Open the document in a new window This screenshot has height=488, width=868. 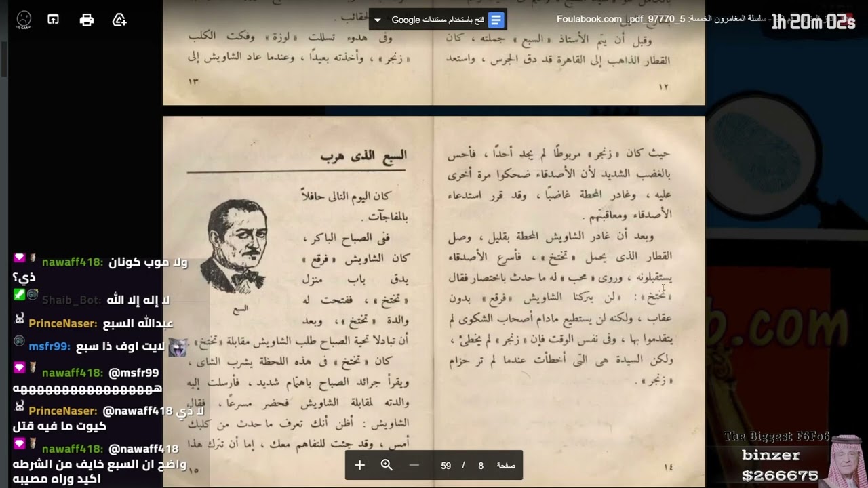53,20
